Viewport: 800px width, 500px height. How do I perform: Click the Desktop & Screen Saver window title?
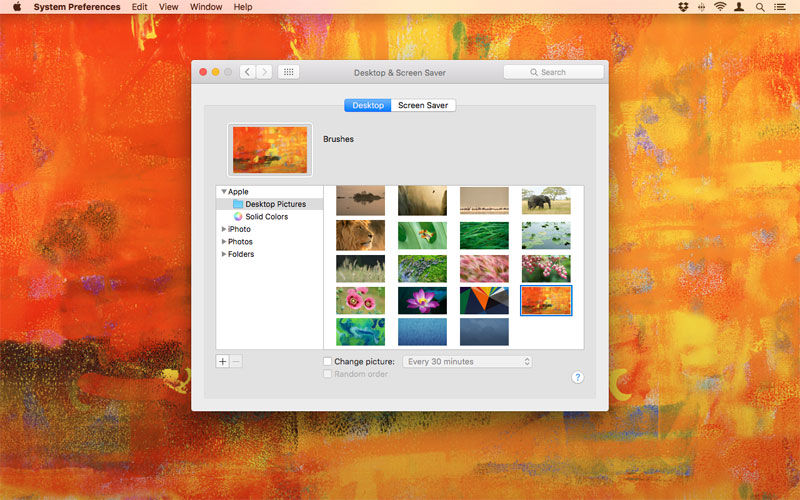(x=399, y=73)
